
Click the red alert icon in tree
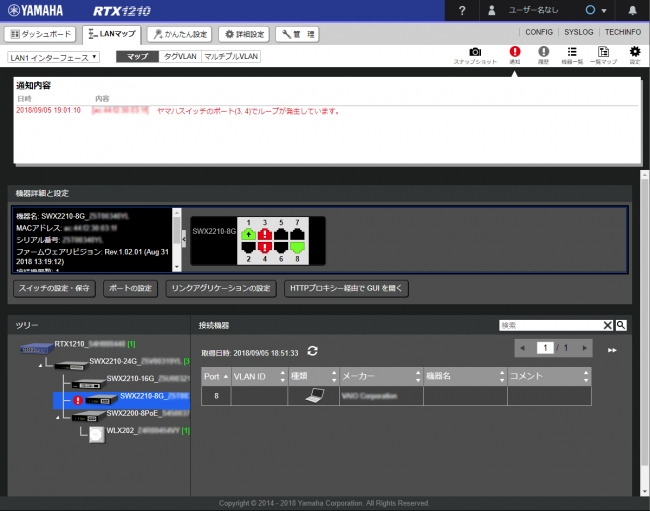(78, 400)
